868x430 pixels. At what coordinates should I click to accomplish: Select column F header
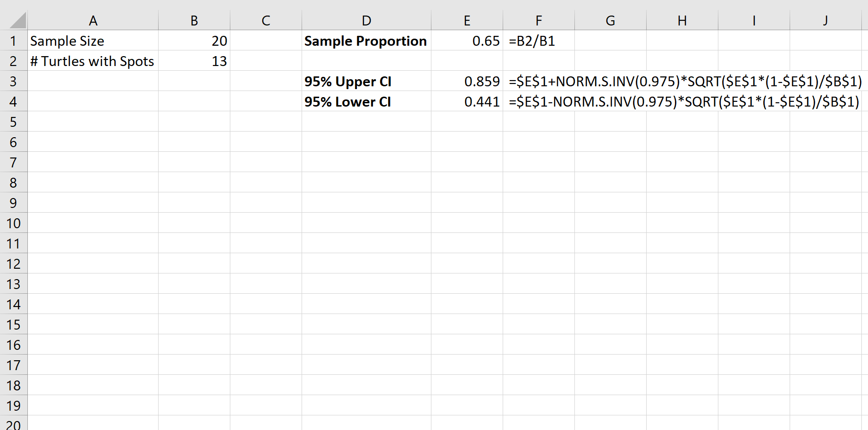click(x=539, y=20)
